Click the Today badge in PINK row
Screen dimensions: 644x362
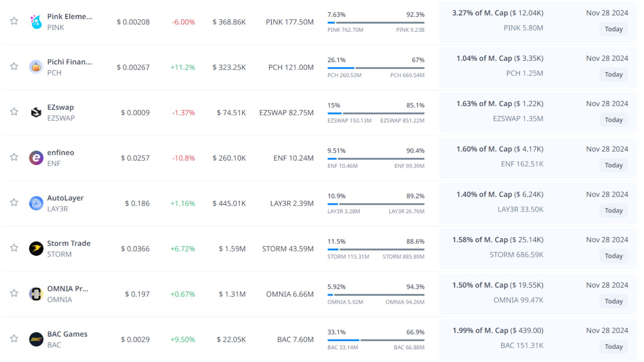(613, 29)
